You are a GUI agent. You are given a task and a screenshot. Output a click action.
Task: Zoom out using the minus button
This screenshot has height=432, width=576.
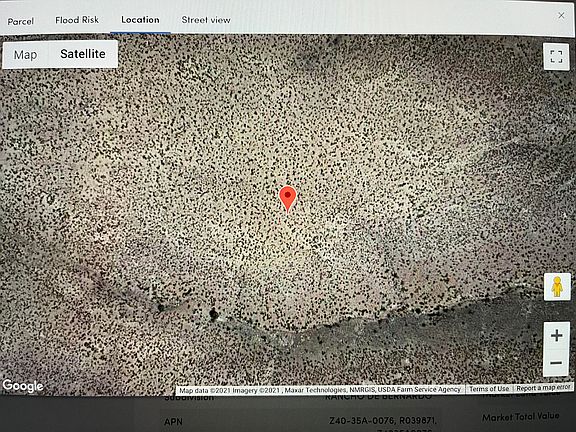(x=557, y=363)
